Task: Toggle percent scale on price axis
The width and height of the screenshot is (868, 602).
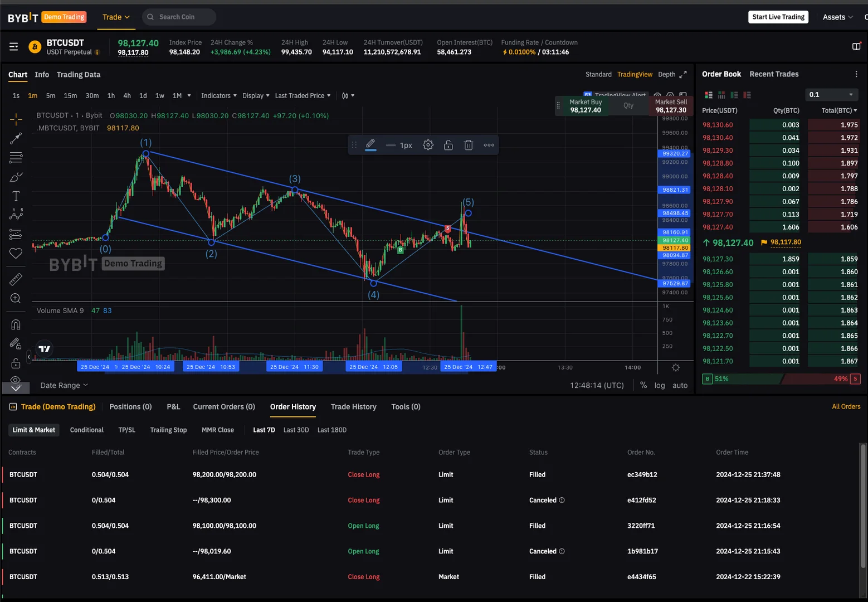Action: click(643, 385)
